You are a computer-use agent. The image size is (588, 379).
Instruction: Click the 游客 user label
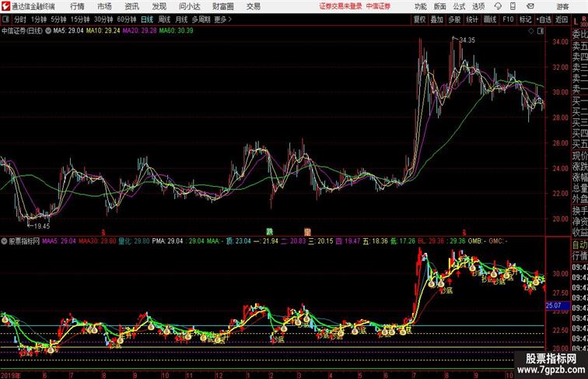[x=562, y=6]
